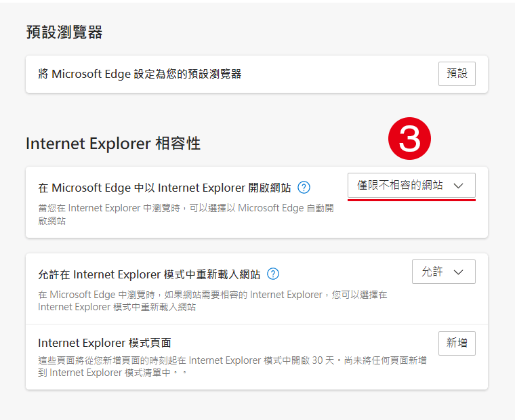This screenshot has width=515, height=420.
Task: Open the 僅限不相容的網站 dropdown
Action: point(411,185)
